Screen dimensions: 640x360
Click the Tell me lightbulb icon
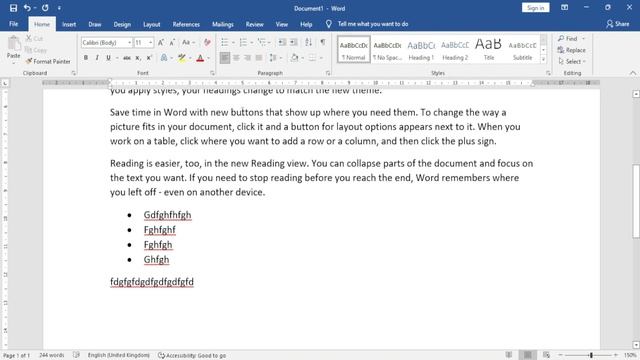329,24
